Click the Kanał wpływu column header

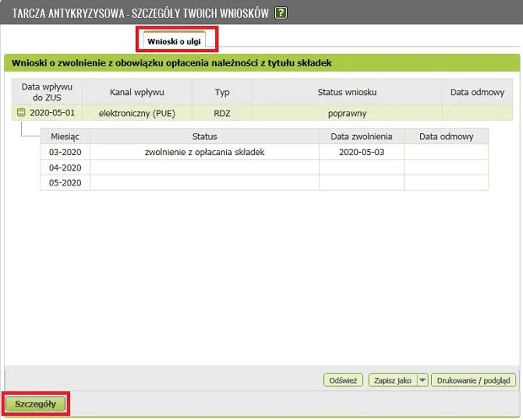(137, 92)
